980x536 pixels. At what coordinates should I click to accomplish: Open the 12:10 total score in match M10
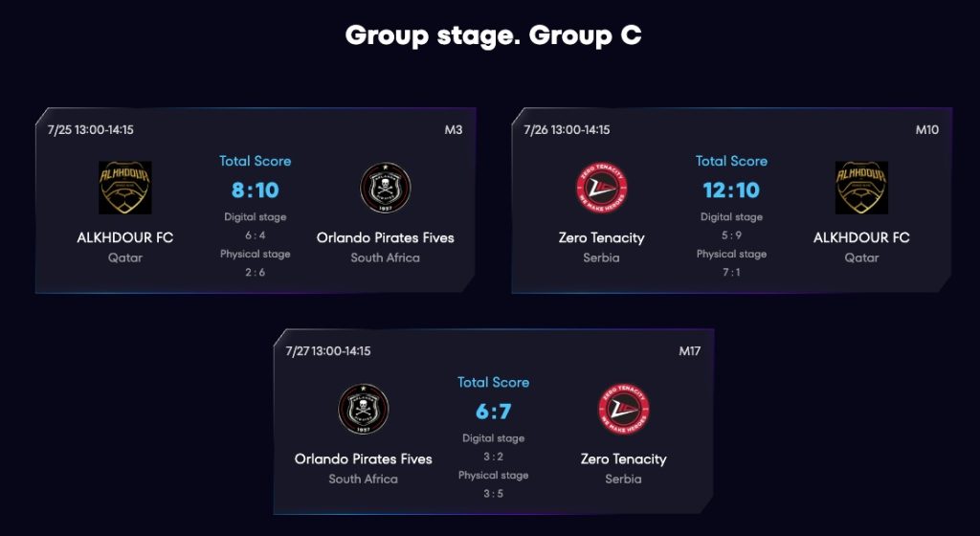click(731, 190)
